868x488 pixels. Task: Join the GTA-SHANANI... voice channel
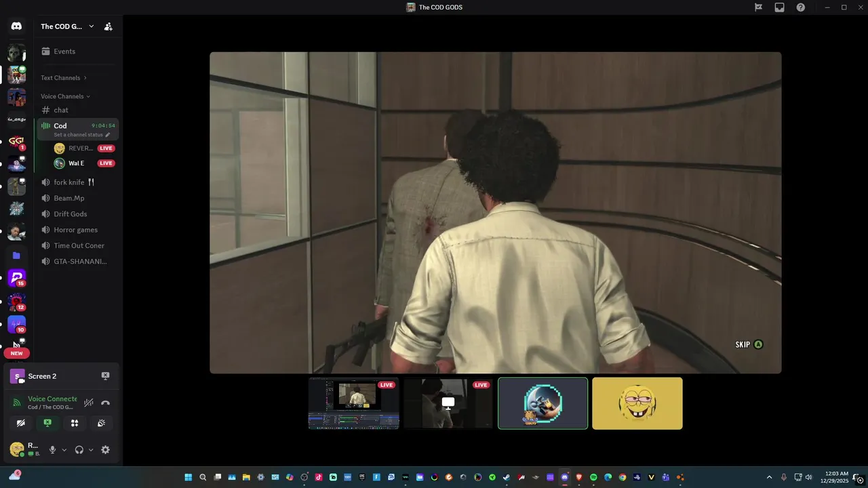click(77, 262)
